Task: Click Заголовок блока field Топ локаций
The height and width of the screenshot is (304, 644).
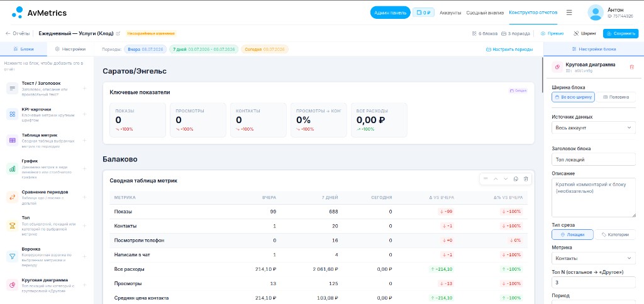Action: click(x=594, y=160)
